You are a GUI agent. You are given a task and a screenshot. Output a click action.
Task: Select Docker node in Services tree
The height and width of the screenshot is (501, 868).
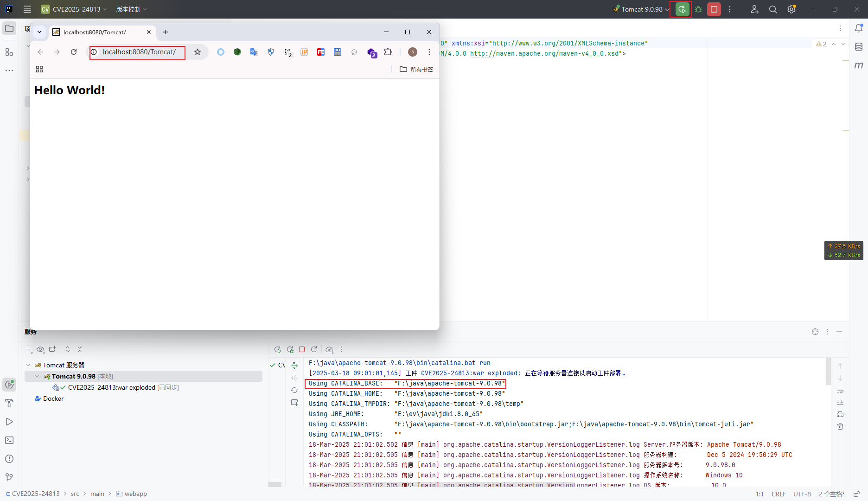49,398
